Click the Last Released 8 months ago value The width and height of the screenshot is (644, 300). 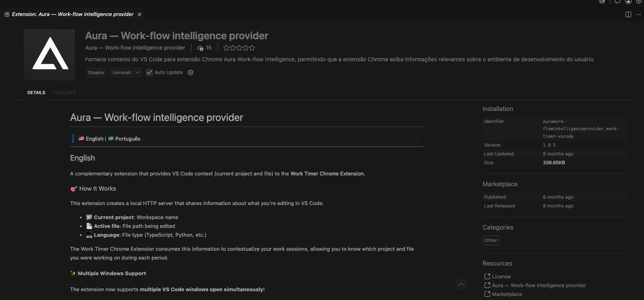click(558, 206)
